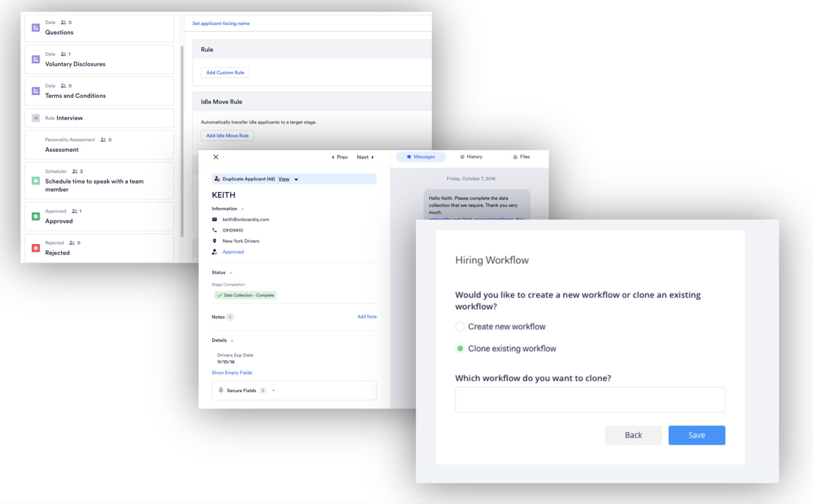
Task: Click the Interview rule shuffle icon
Action: [x=36, y=118]
